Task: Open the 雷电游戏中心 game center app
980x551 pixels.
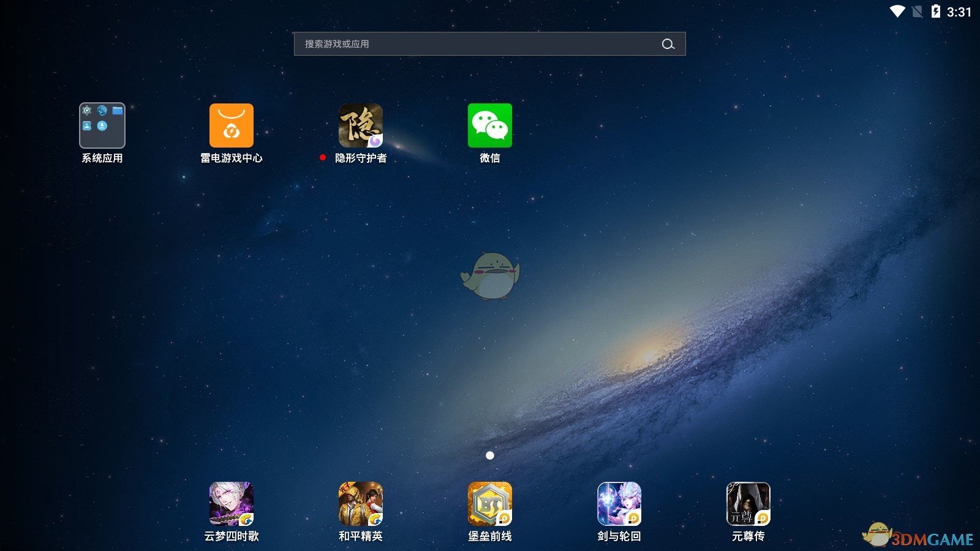Action: tap(232, 125)
